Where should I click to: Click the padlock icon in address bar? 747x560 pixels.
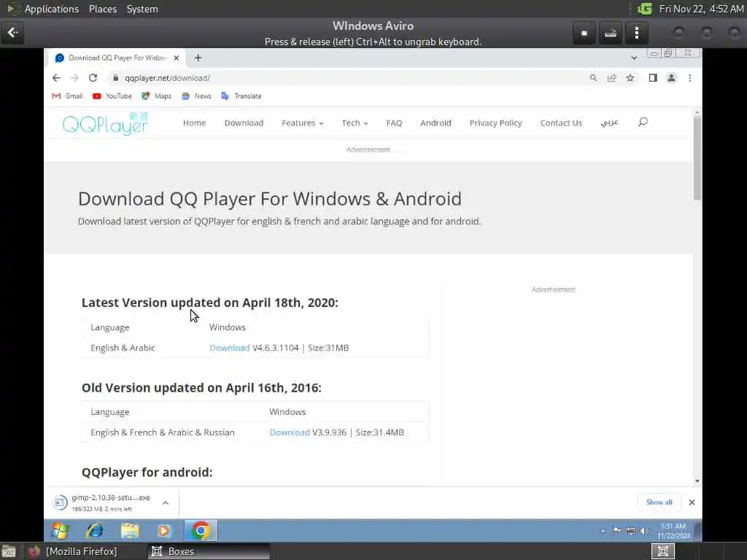point(115,77)
